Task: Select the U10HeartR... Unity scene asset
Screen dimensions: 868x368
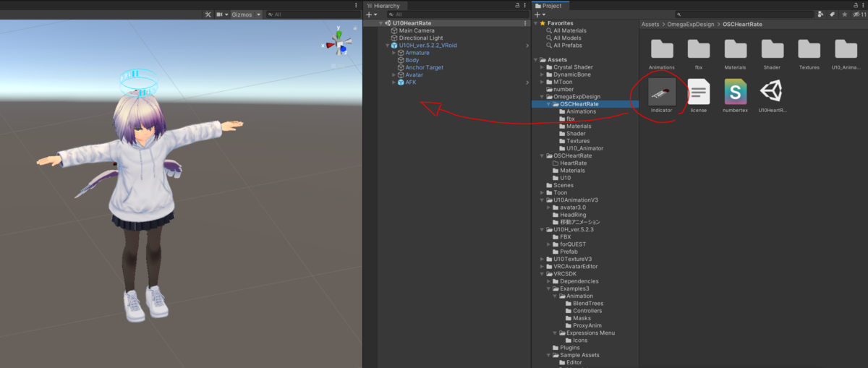Action: pyautogui.click(x=773, y=92)
